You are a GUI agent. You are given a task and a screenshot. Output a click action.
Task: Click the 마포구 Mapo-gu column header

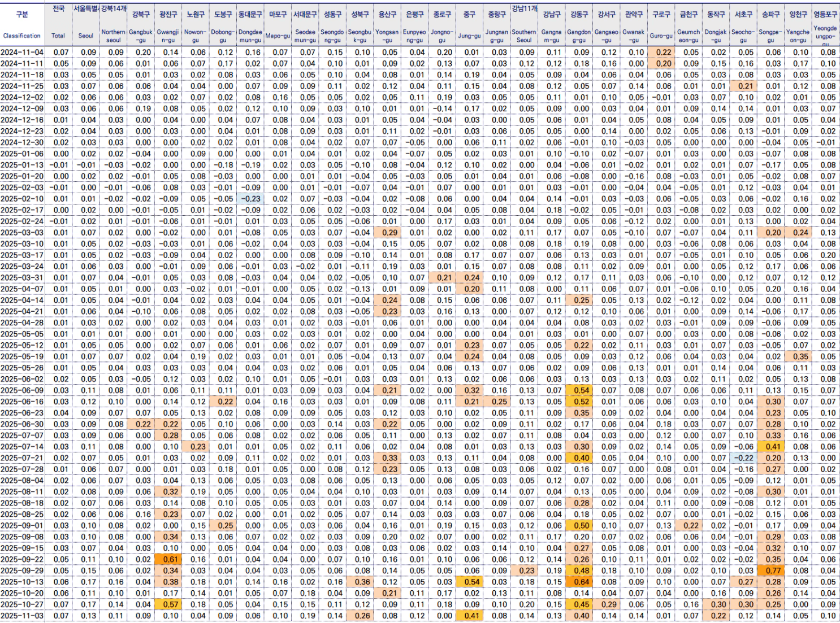278,25
